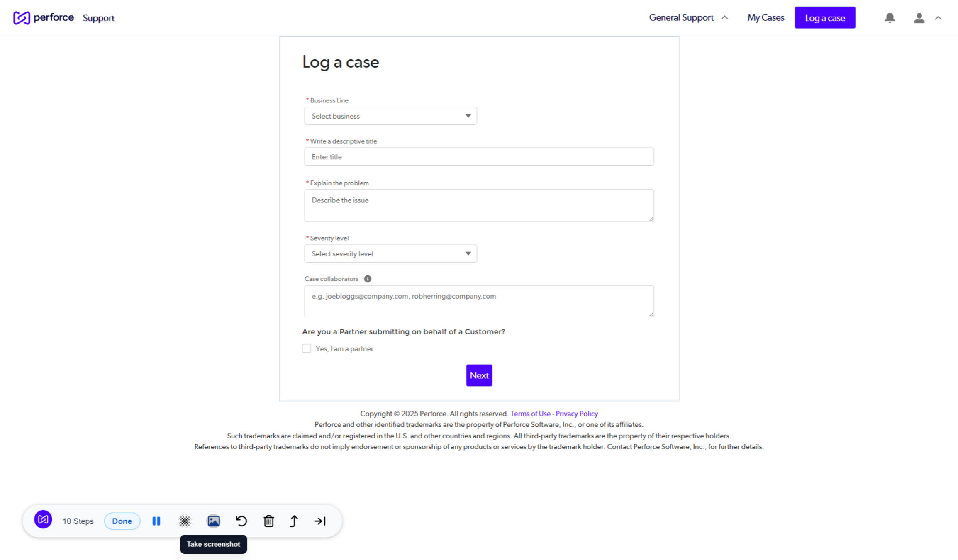The image size is (958, 560).
Task: Open My Cases in the navigation
Action: click(x=765, y=18)
